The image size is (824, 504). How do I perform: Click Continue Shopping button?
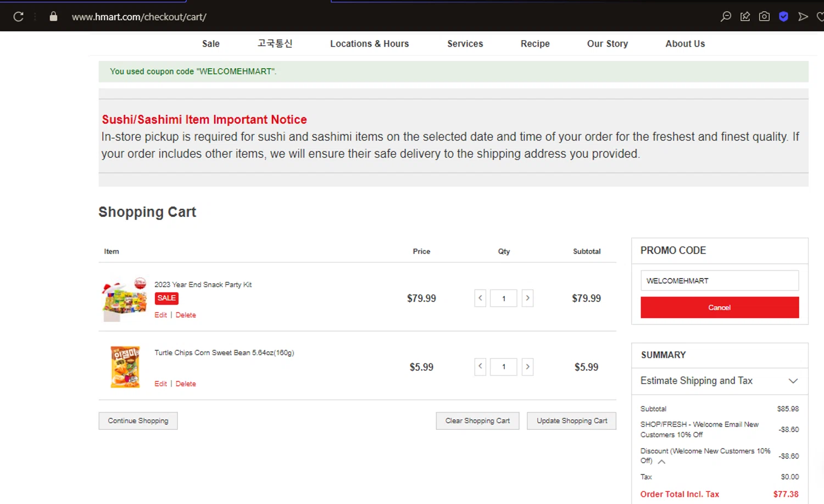coord(138,421)
